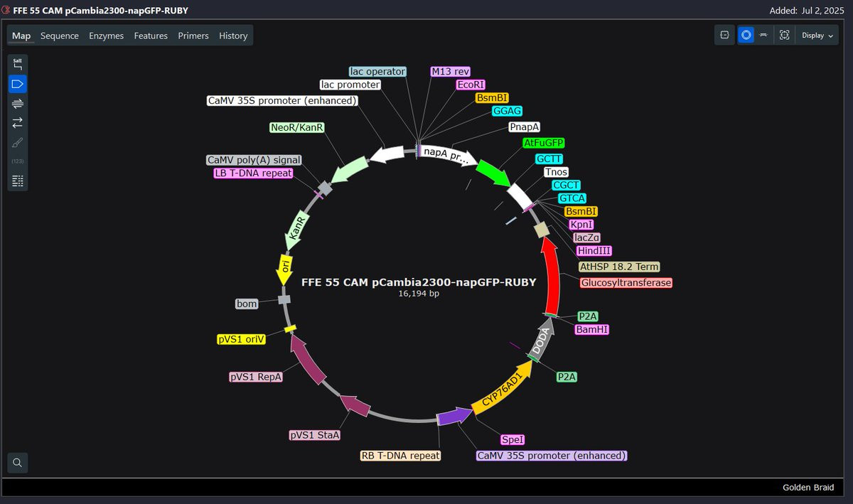Open the History tab
This screenshot has width=853, height=504.
(233, 36)
